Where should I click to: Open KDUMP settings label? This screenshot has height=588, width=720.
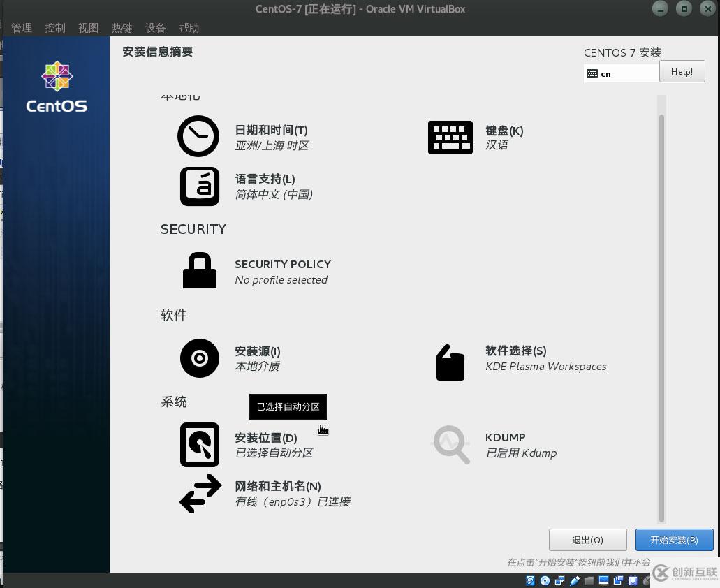505,437
